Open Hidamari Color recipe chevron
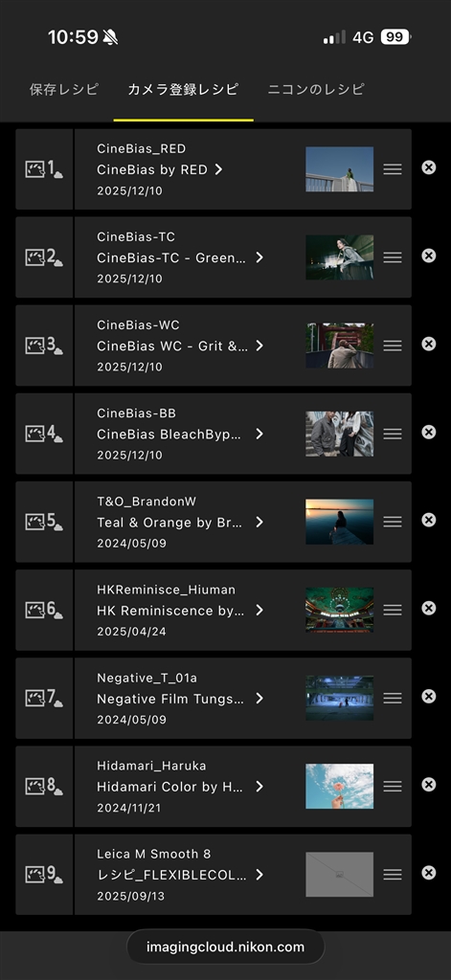 click(259, 787)
